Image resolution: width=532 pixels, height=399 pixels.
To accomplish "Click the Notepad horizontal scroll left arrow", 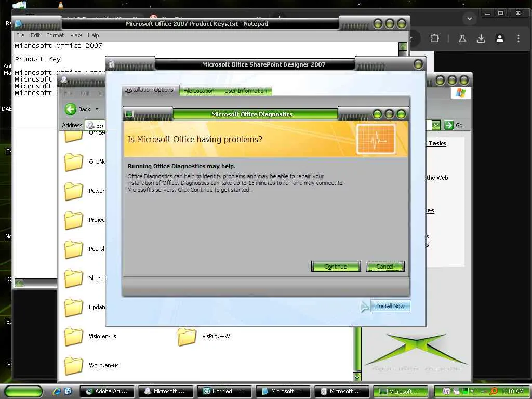I will point(19,283).
